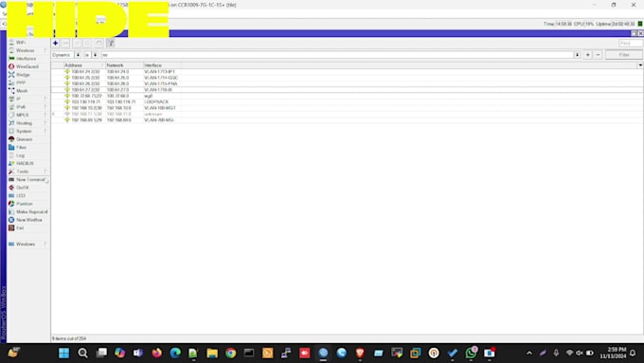Select the row with interface VLAN-1713-IP1
Screen dimensions: 644x363
(x=347, y=71)
